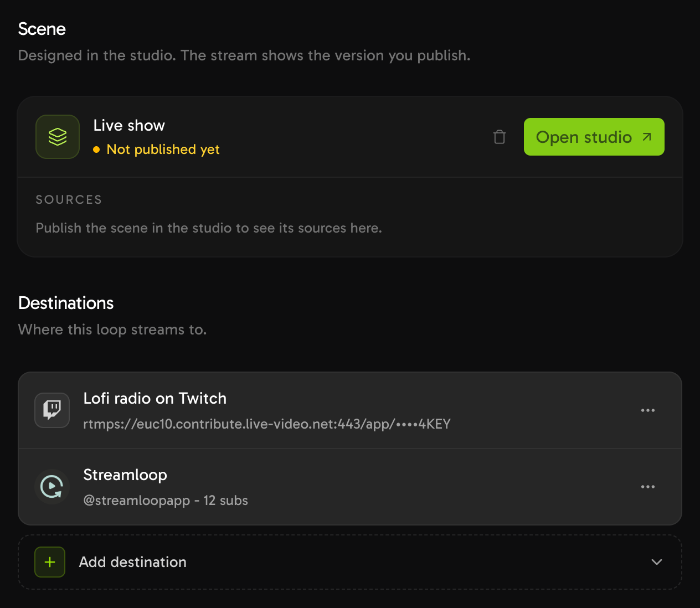This screenshot has width=700, height=608.
Task: Delete the Live show scene with trash icon
Action: coord(500,137)
